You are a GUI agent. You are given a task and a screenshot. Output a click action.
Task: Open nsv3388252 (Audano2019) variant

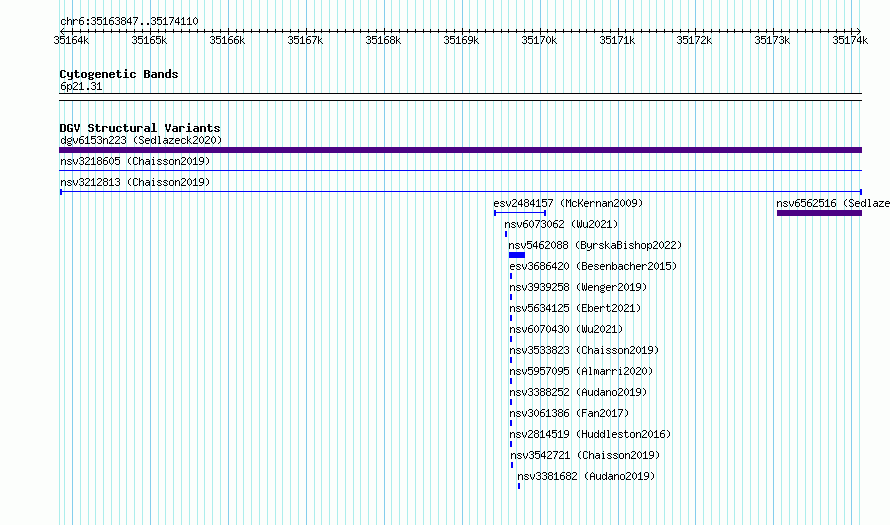578,392
